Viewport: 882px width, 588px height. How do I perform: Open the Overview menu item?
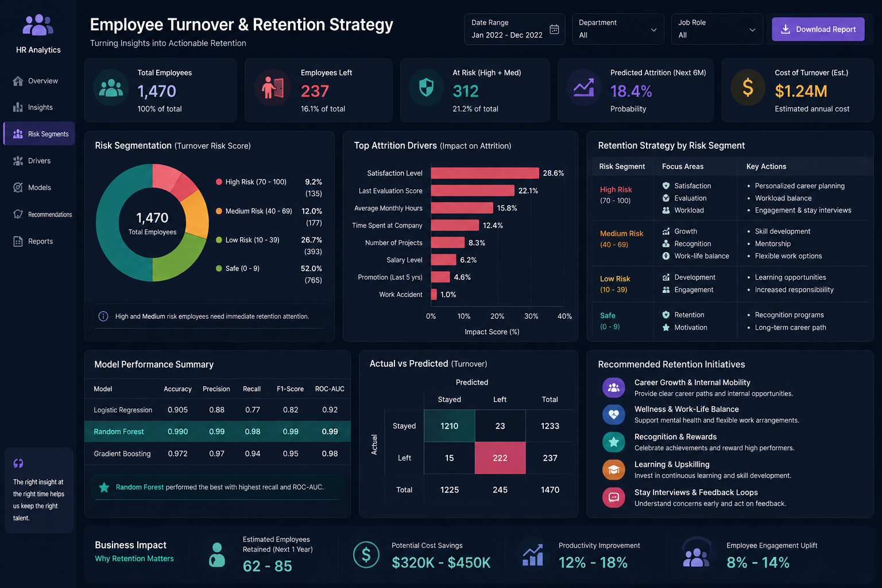pos(39,81)
